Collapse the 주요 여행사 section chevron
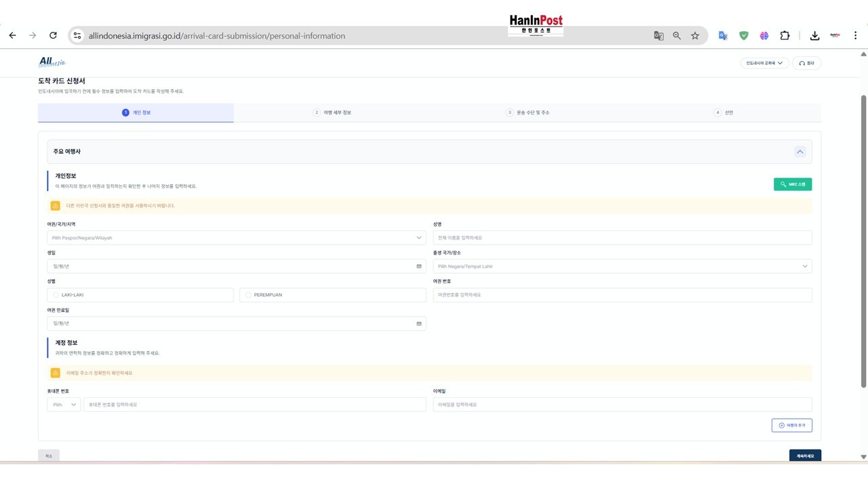This screenshot has height=488, width=868. click(x=800, y=152)
